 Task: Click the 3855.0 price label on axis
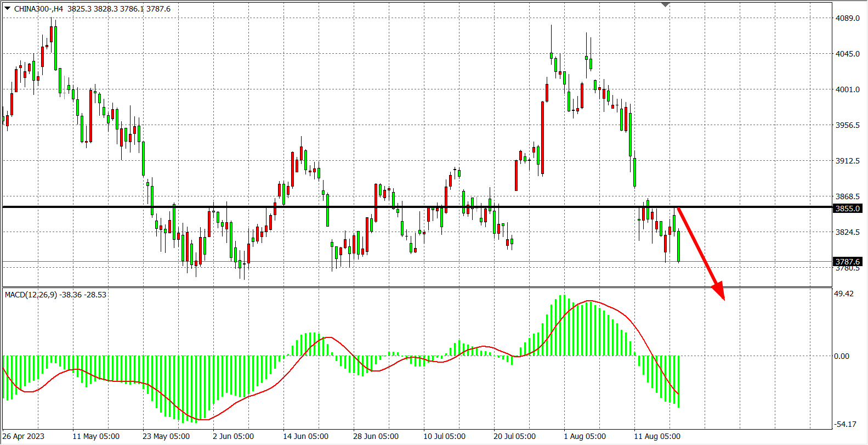pyautogui.click(x=847, y=209)
